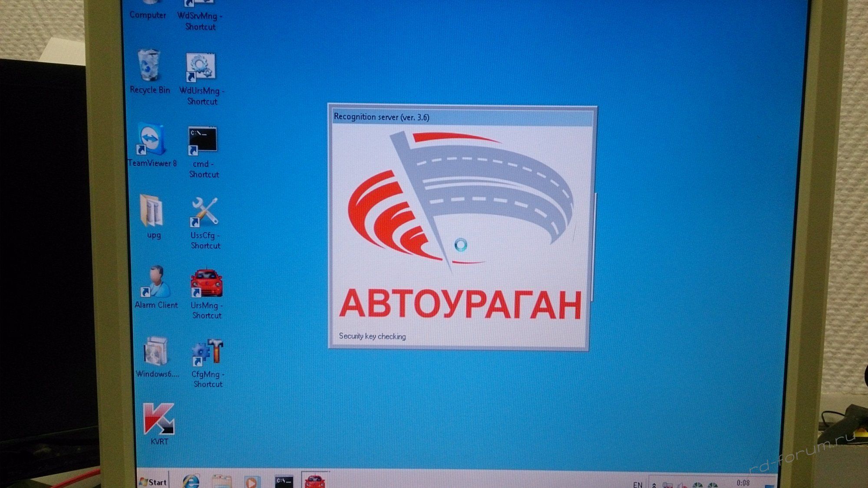This screenshot has width=868, height=488.
Task: Click the Recognition server (ver. 3.6) title
Action: [381, 117]
